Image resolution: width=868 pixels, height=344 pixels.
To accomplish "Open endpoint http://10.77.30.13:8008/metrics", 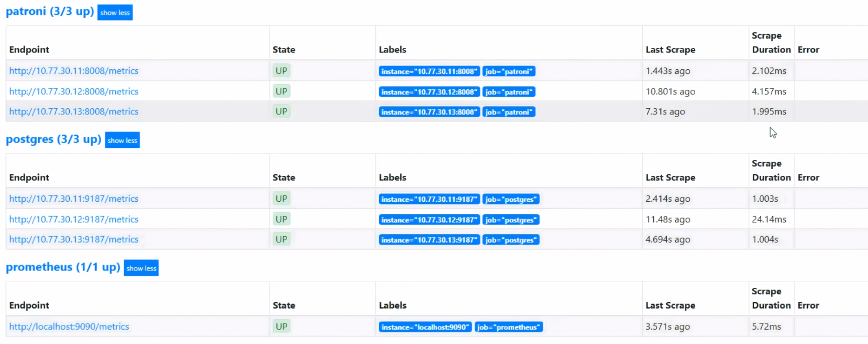I will pyautogui.click(x=74, y=112).
